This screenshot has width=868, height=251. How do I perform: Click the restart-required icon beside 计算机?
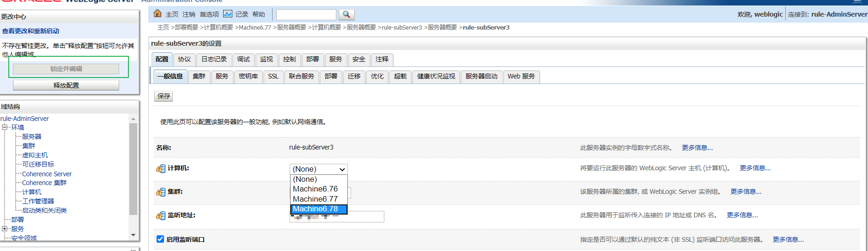[161, 168]
